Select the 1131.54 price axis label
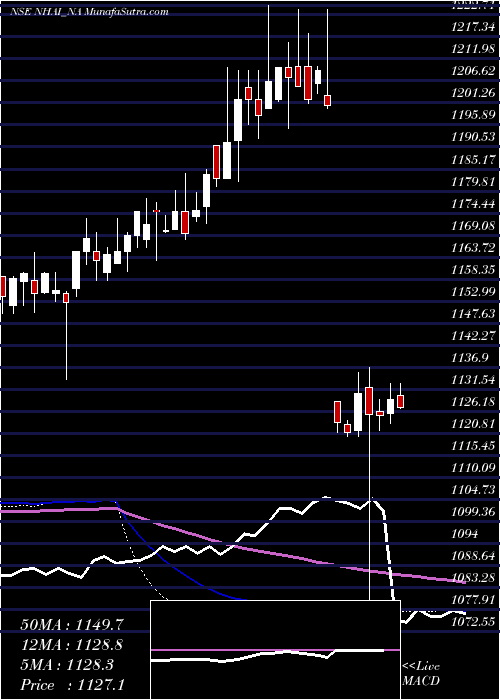The image size is (500, 700). click(x=472, y=380)
